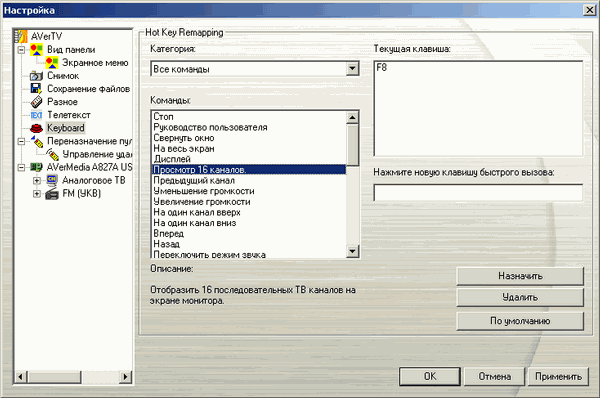Click the AVerMedia A827A card icon

pos(36,167)
